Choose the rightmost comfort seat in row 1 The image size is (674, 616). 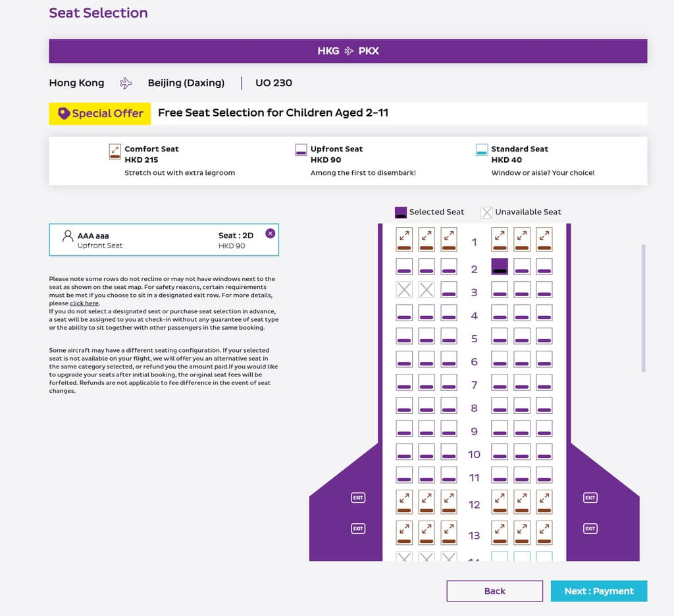click(544, 240)
